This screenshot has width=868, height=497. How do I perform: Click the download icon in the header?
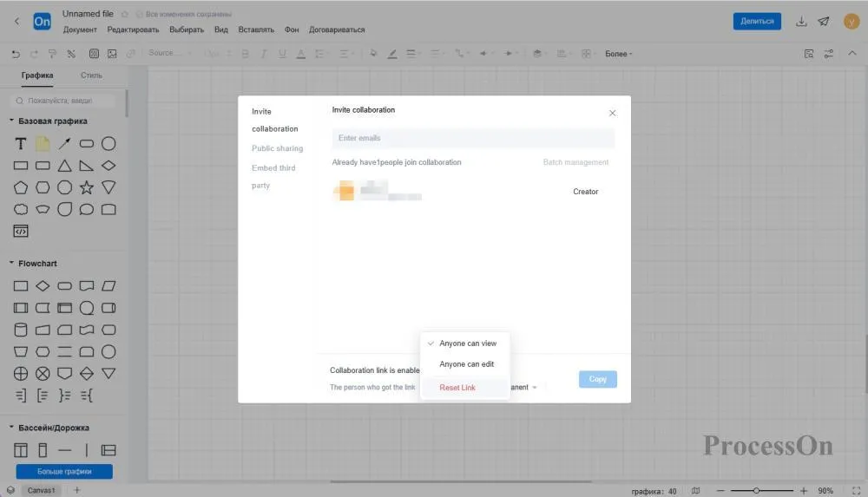(x=802, y=22)
